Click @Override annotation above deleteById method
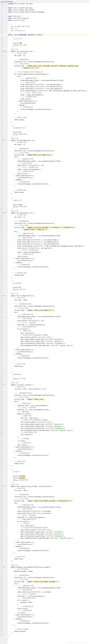The width and height of the screenshot is (89, 644). tap(15, 138)
